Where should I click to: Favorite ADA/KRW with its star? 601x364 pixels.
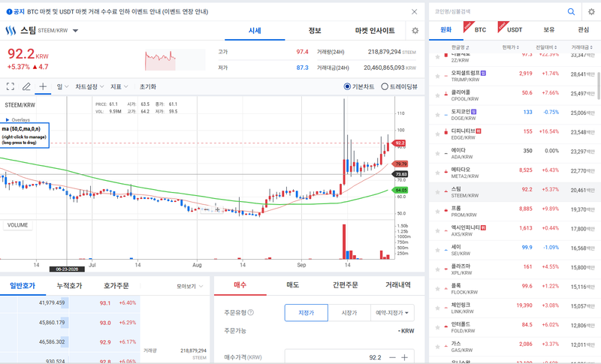tap(437, 154)
